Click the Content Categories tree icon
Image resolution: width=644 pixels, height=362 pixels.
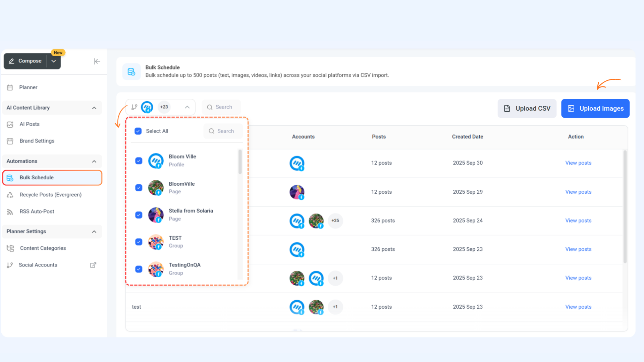coord(10,248)
